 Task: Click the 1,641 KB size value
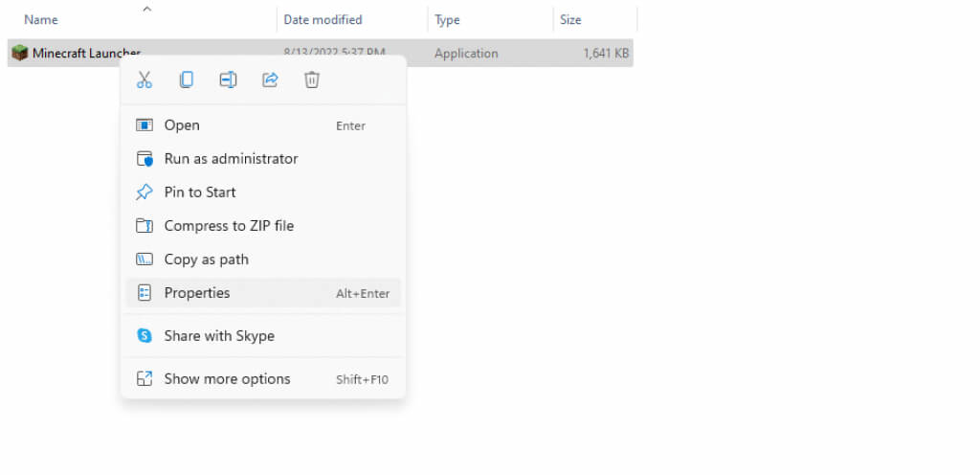[606, 54]
